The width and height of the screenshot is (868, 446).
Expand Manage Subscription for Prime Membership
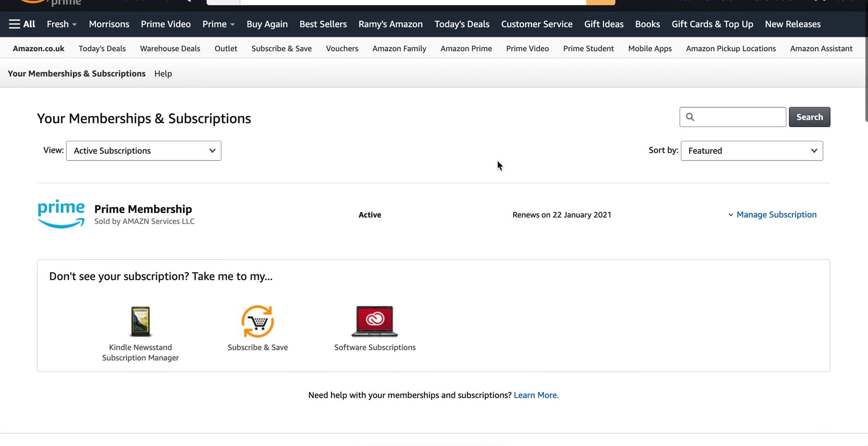click(772, 215)
